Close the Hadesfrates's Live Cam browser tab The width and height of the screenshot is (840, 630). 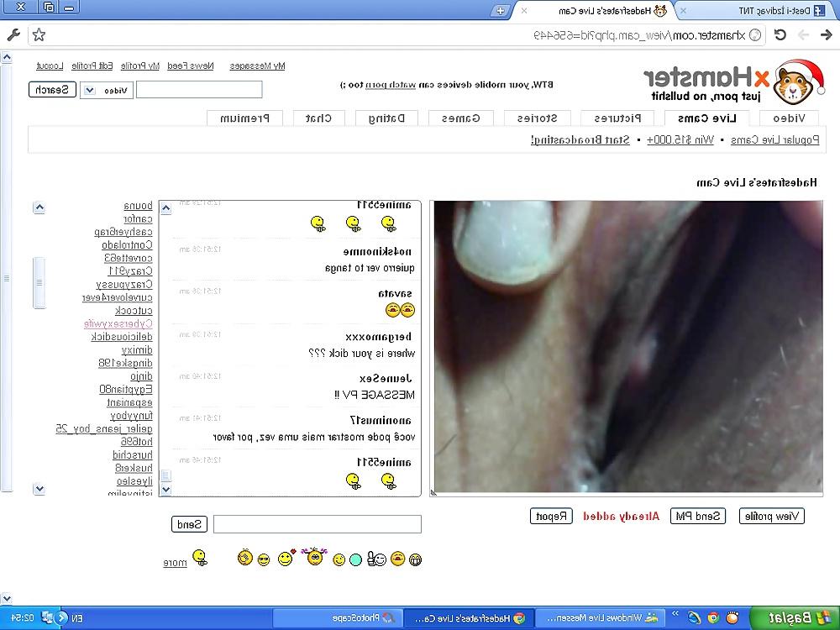(524, 10)
